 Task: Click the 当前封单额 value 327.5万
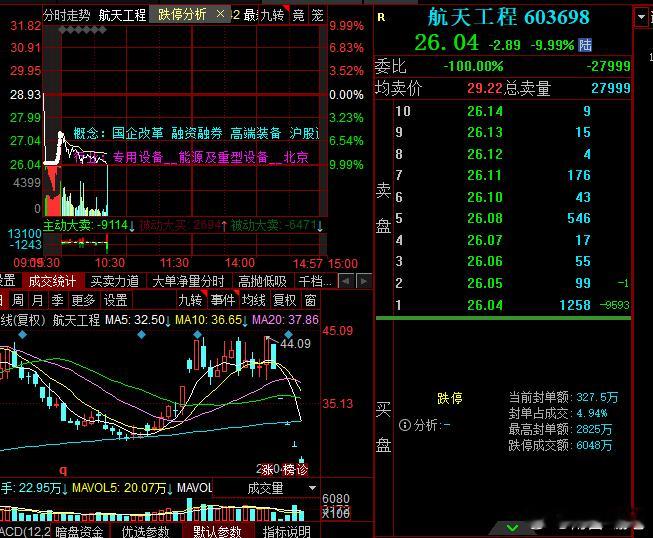(597, 397)
